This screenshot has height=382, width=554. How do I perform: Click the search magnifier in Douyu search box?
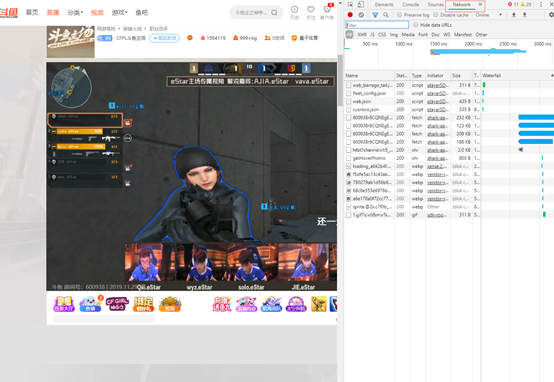pos(274,13)
